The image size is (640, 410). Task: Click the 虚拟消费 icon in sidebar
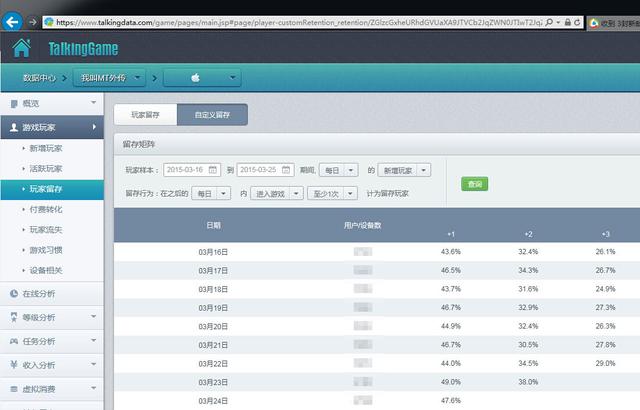click(14, 389)
